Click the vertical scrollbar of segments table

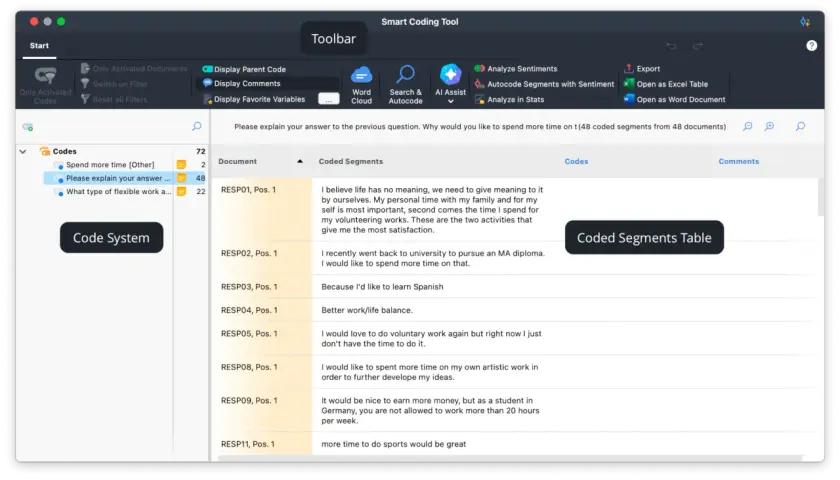821,198
